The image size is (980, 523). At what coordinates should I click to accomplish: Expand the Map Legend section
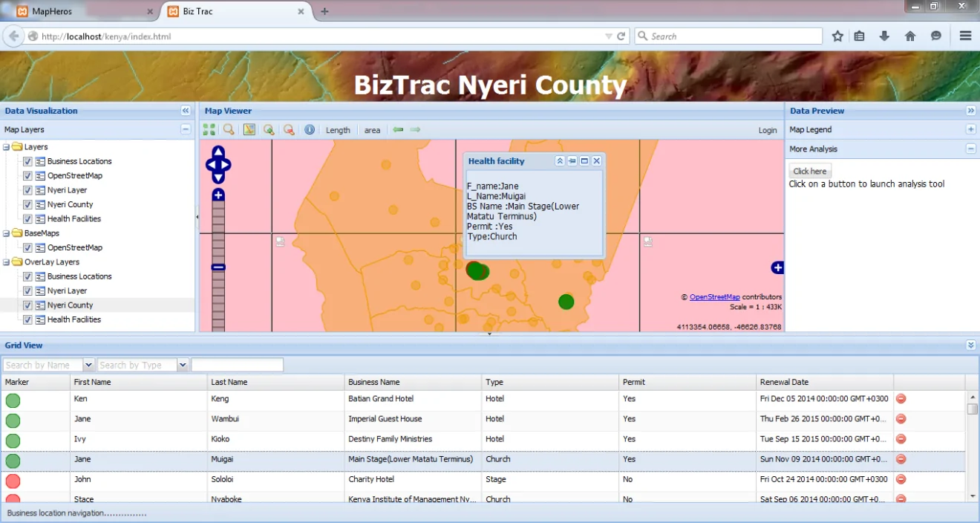971,129
